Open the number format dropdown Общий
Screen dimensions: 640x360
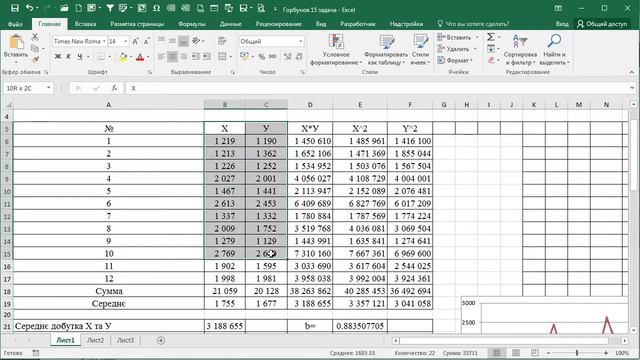pos(301,41)
